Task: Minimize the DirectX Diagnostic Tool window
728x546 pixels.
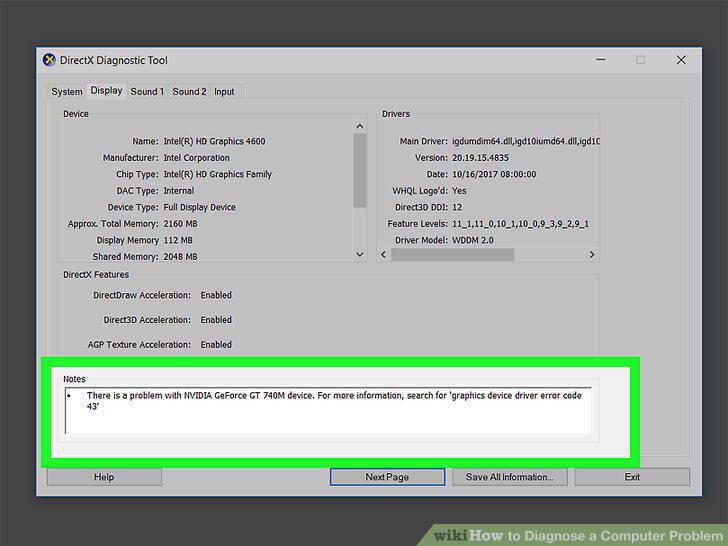Action: pos(601,60)
